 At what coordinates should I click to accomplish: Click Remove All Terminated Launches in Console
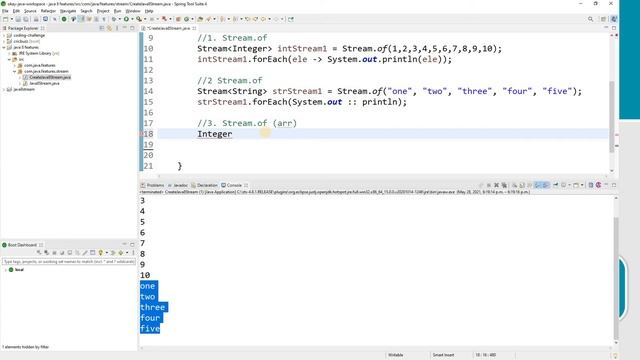[504, 185]
